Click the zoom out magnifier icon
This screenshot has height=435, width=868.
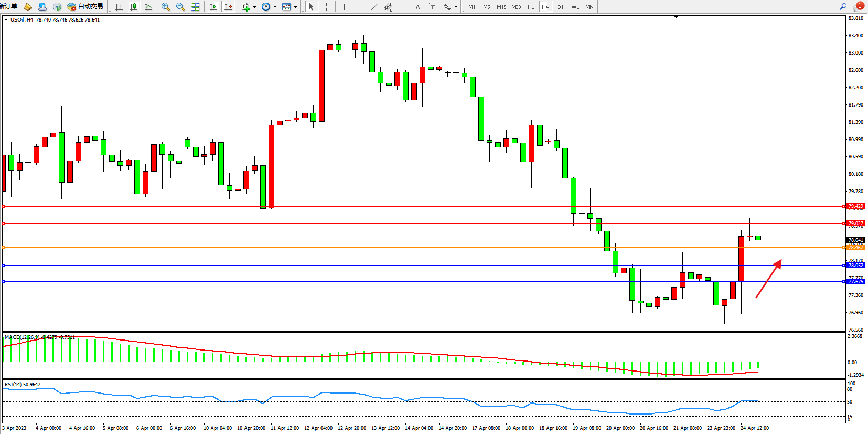coord(180,7)
